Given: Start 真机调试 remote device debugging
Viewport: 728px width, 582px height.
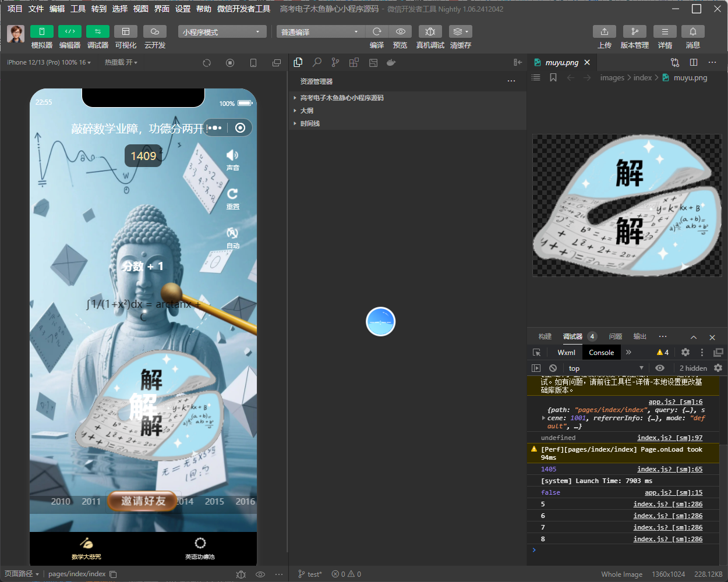Looking at the screenshot, I should [x=430, y=31].
